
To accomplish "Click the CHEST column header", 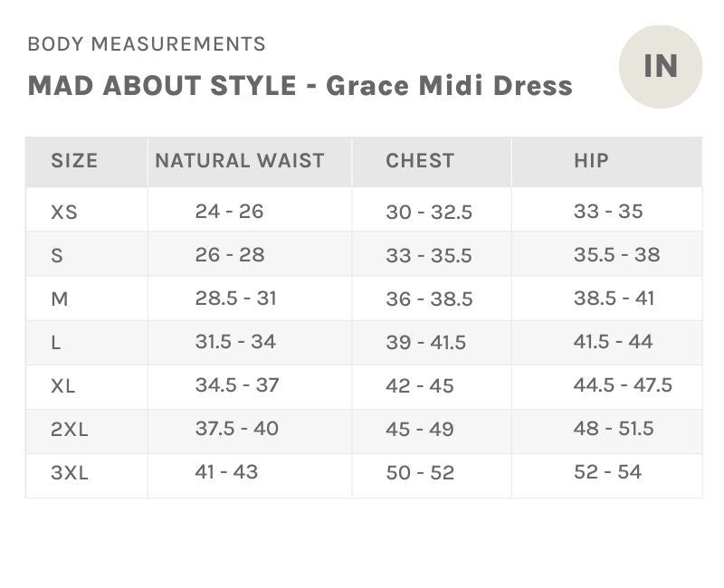I will pyautogui.click(x=420, y=161).
